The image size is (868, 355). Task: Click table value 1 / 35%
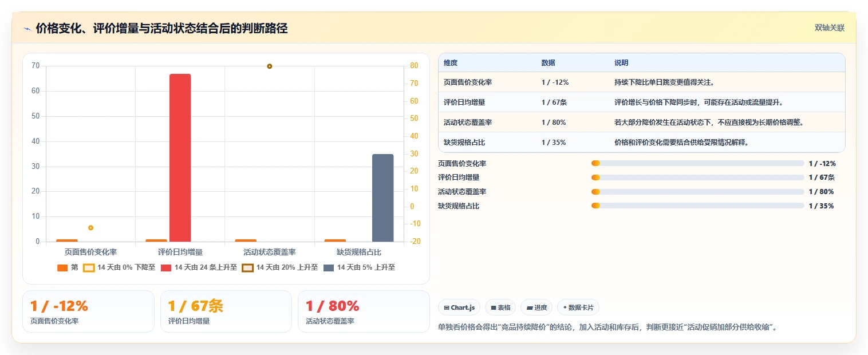pos(554,143)
